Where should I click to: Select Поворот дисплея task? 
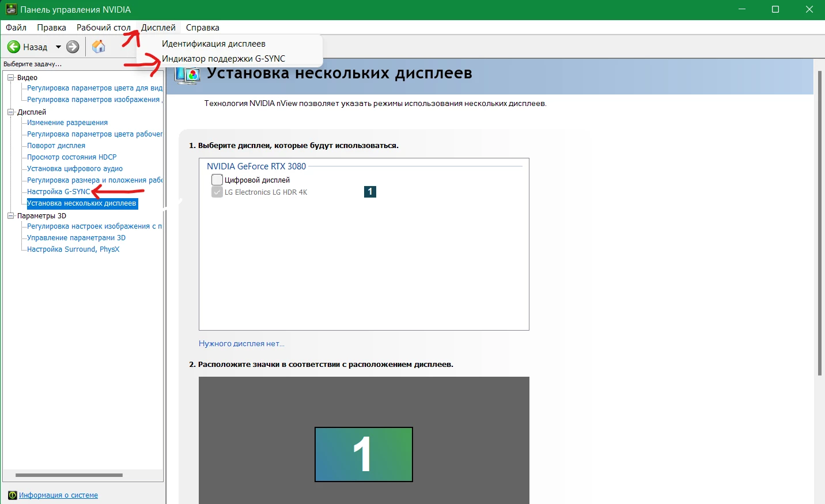click(x=56, y=146)
